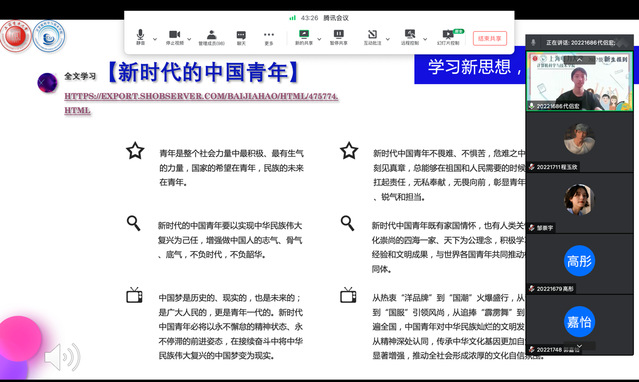Click the speaker audio icon on slide

coord(62,357)
